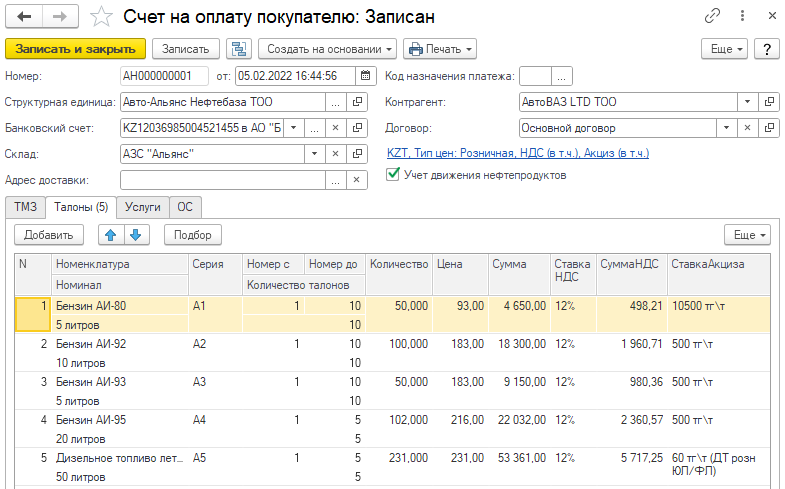Click the Записать и закрыть button
The height and width of the screenshot is (489, 785).
pos(76,49)
